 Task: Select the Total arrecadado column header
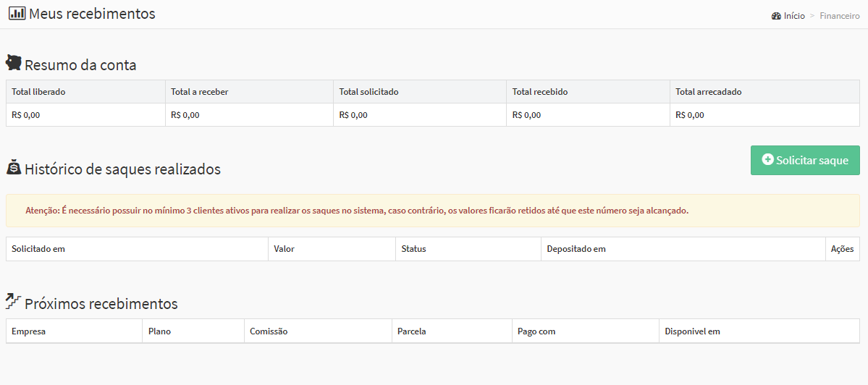708,92
